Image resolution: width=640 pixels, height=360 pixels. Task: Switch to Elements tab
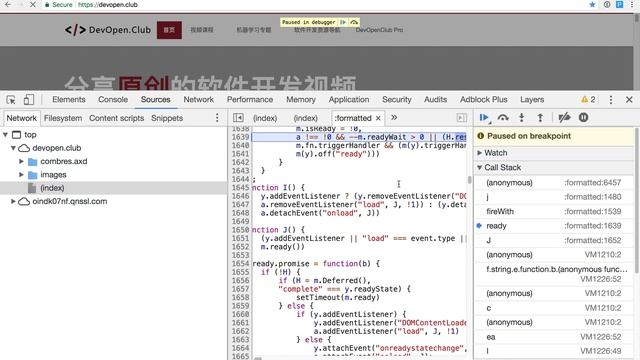[69, 100]
